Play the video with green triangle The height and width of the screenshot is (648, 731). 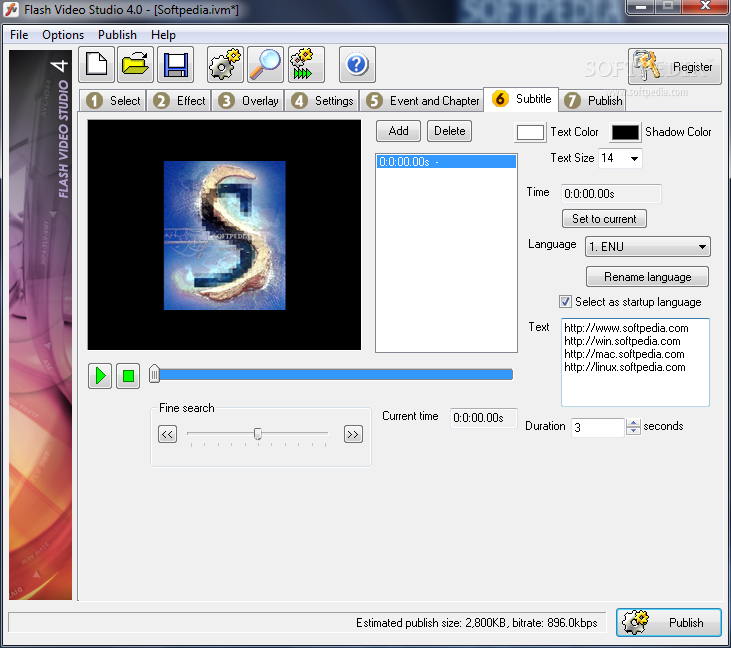pyautogui.click(x=100, y=376)
